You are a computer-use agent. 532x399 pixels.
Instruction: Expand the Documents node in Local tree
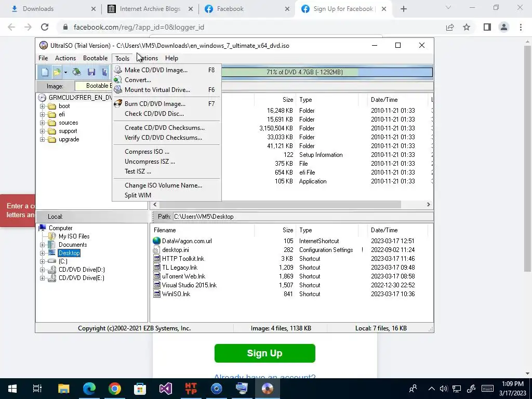[43, 245]
